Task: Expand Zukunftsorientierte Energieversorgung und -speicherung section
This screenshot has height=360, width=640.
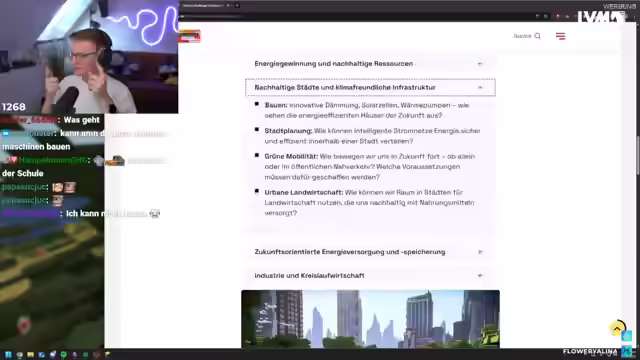Action: pyautogui.click(x=370, y=252)
